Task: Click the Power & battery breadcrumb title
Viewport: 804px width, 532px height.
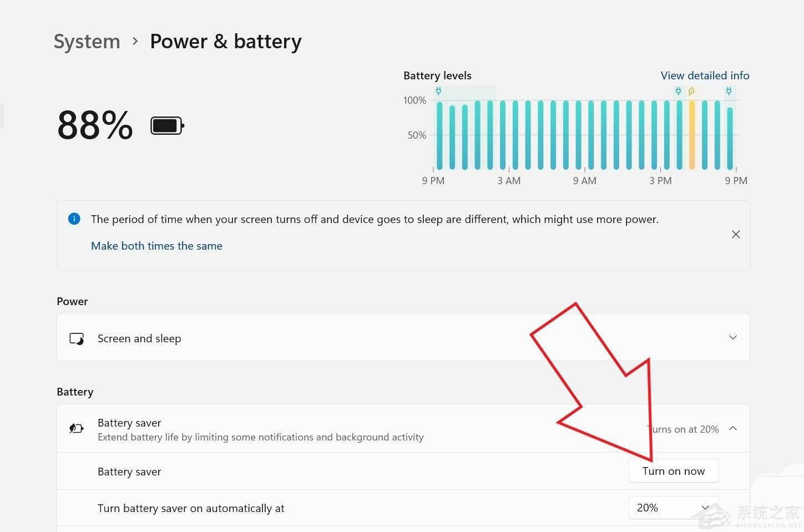Action: [x=225, y=42]
